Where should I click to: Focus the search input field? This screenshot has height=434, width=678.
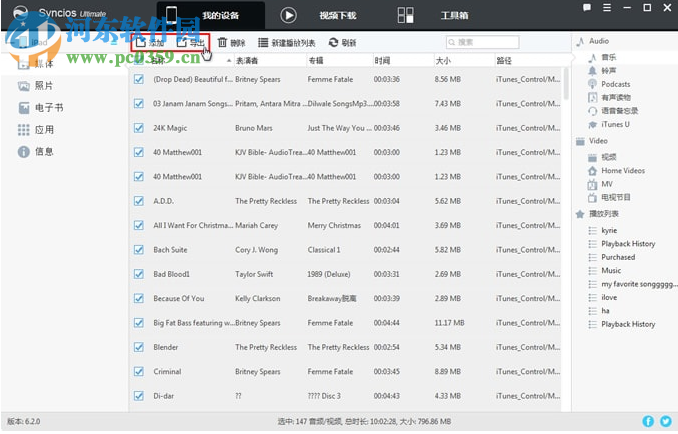(483, 42)
